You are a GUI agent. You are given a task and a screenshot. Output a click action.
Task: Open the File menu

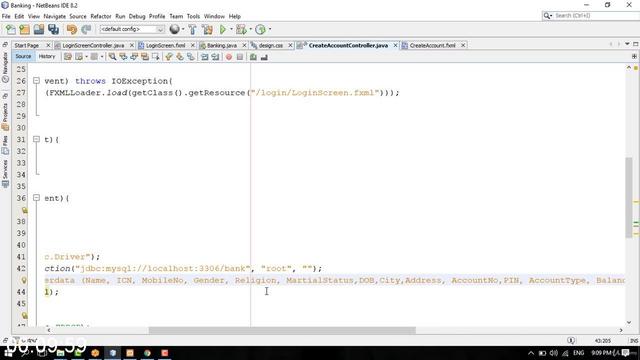pyautogui.click(x=6, y=16)
